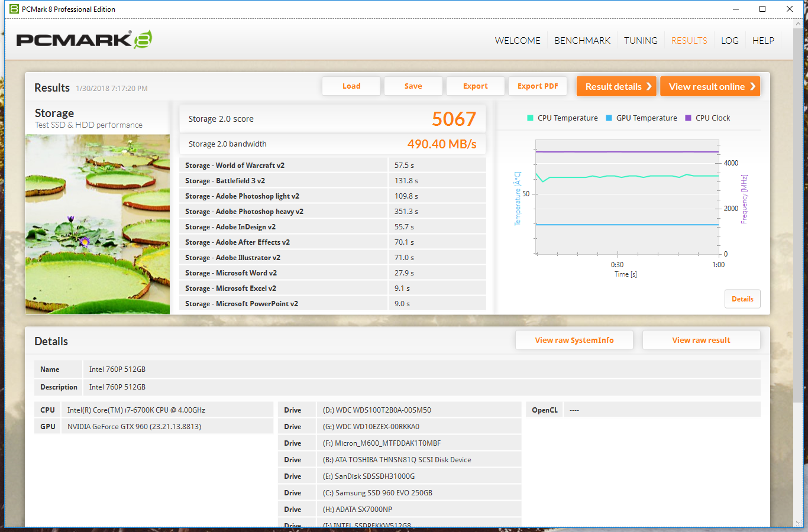Click the water lilies Storage thumbnail
Viewport: 808px width, 532px height.
(x=98, y=224)
